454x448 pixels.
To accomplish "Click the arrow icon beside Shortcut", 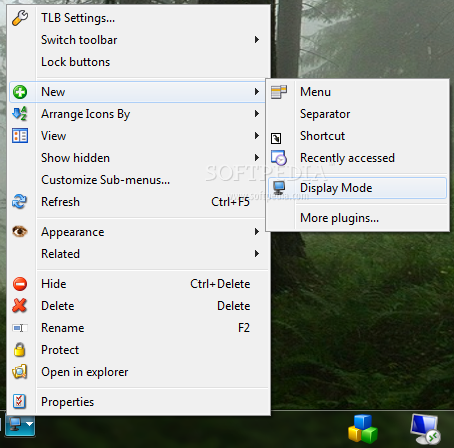I will [276, 138].
